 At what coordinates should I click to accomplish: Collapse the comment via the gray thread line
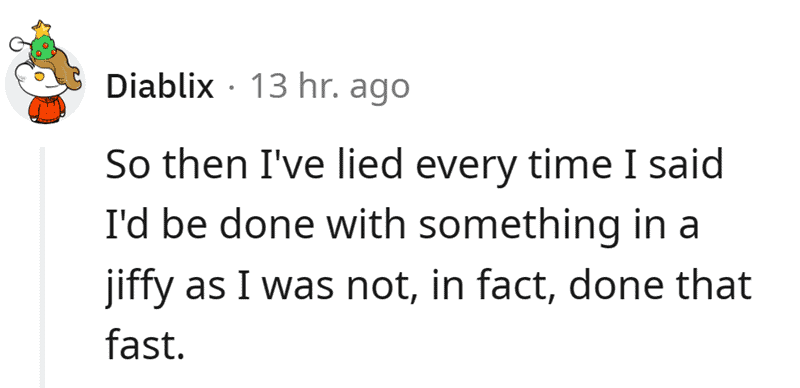pos(42,266)
